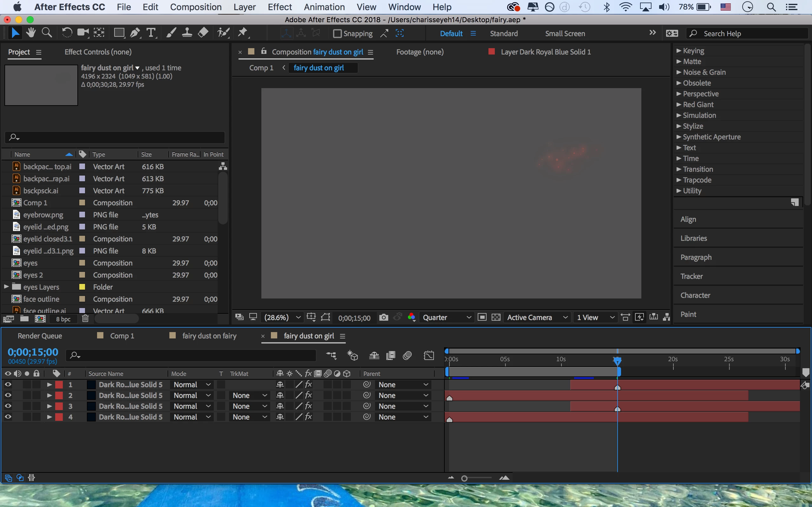
Task: Select the Pen tool
Action: pyautogui.click(x=135, y=33)
